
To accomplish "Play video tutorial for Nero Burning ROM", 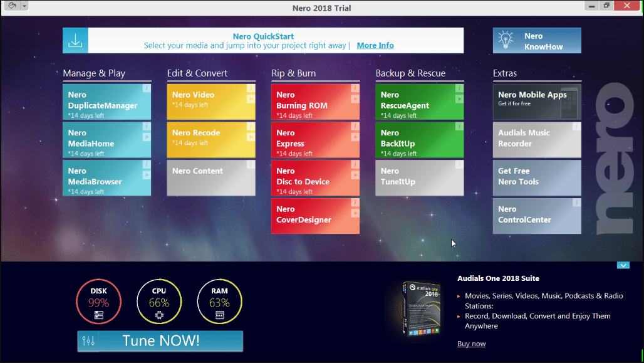I will pyautogui.click(x=355, y=98).
